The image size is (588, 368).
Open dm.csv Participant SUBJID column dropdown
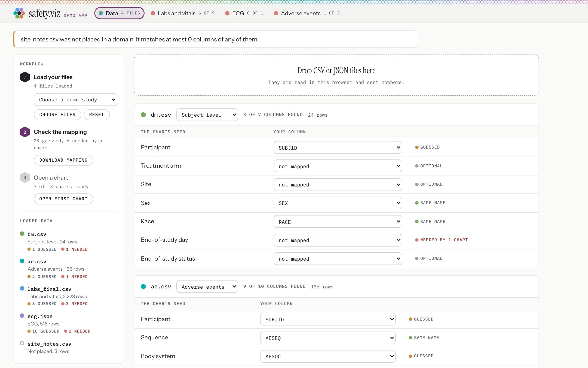pyautogui.click(x=338, y=147)
